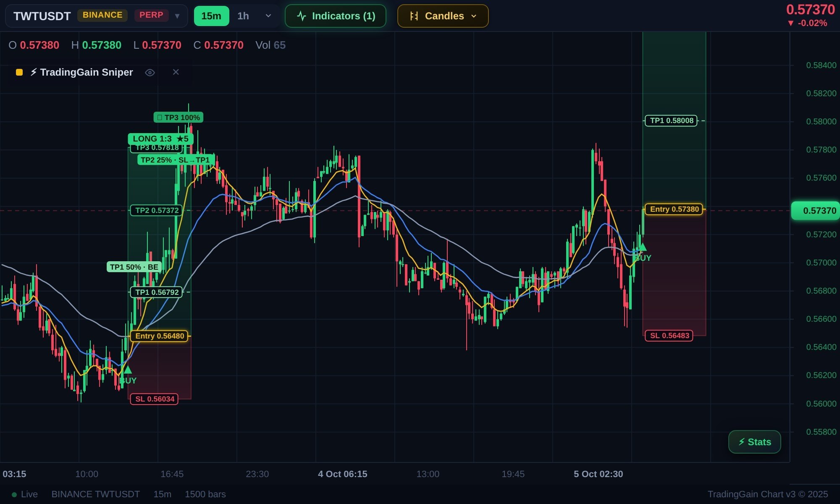
Task: Click the symbol dropdown arrow next to PERP
Action: tap(177, 16)
